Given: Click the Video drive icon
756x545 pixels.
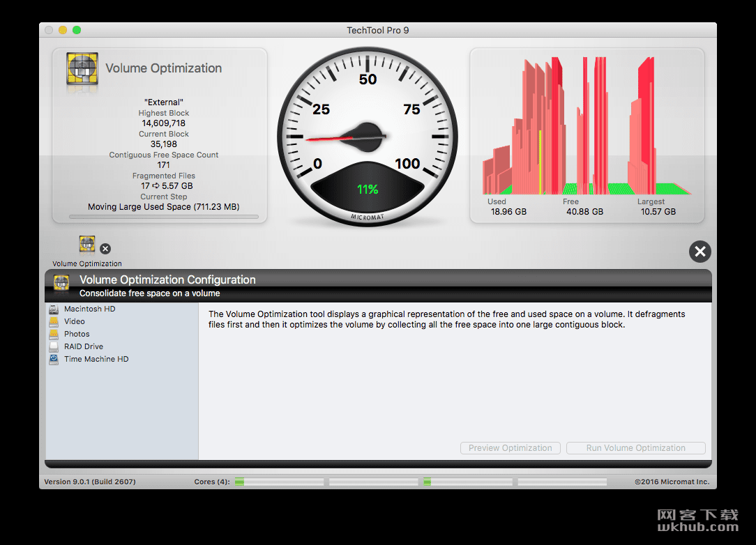Looking at the screenshot, I should point(54,321).
